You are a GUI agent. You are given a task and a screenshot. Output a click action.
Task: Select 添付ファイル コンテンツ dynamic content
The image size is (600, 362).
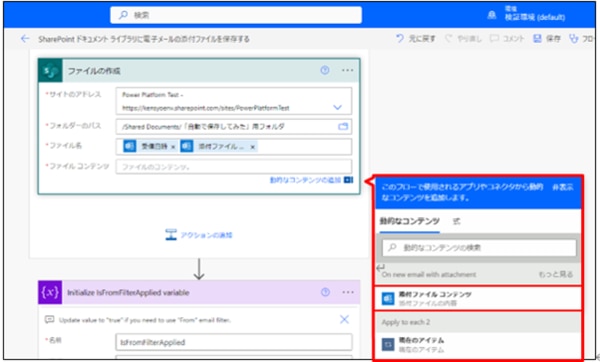[478, 298]
